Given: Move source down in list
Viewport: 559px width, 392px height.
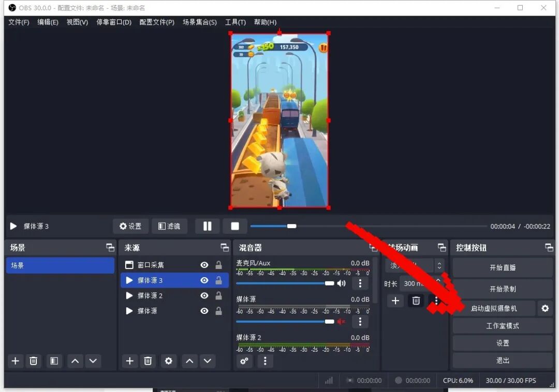Looking at the screenshot, I should tap(208, 361).
